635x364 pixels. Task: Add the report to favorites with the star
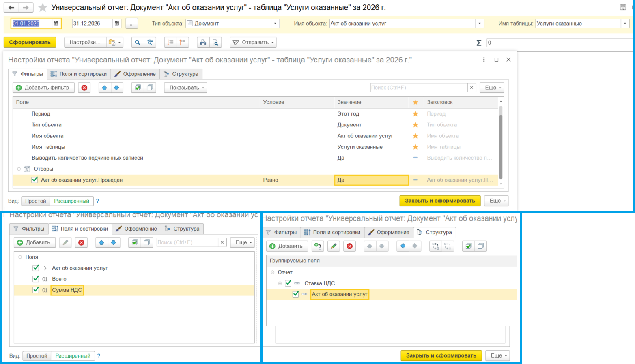tap(42, 8)
